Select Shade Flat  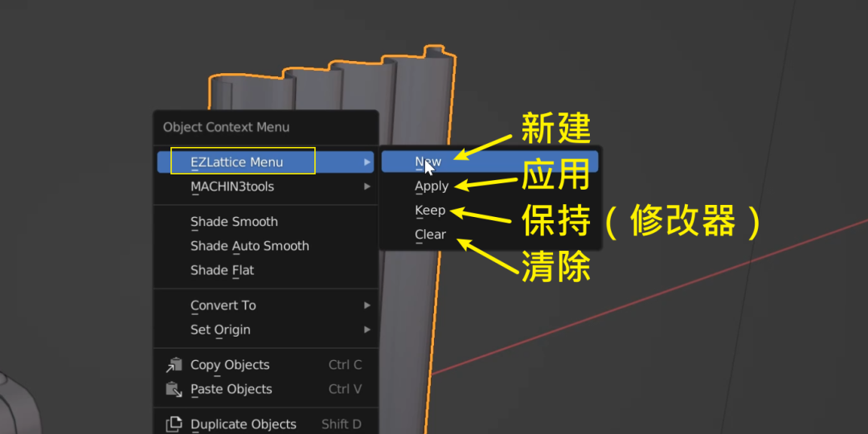click(x=266, y=270)
